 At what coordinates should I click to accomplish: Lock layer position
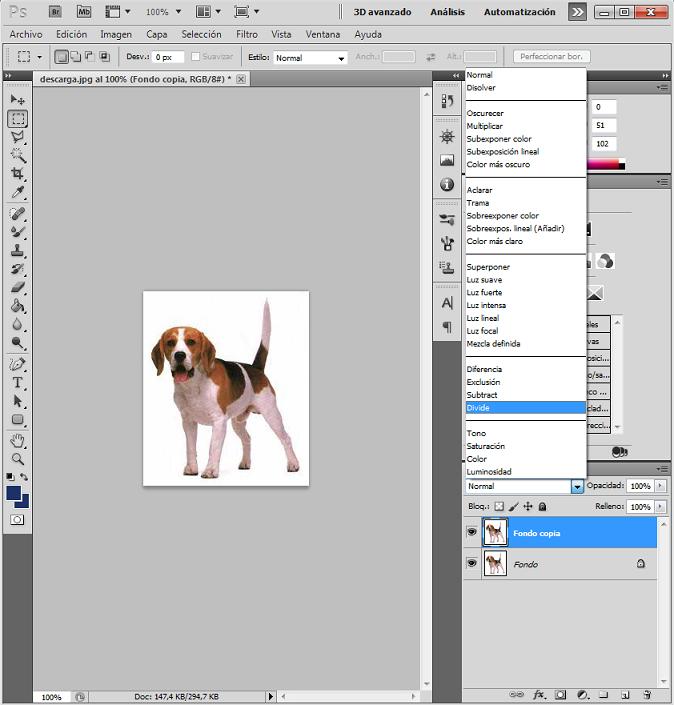point(528,507)
